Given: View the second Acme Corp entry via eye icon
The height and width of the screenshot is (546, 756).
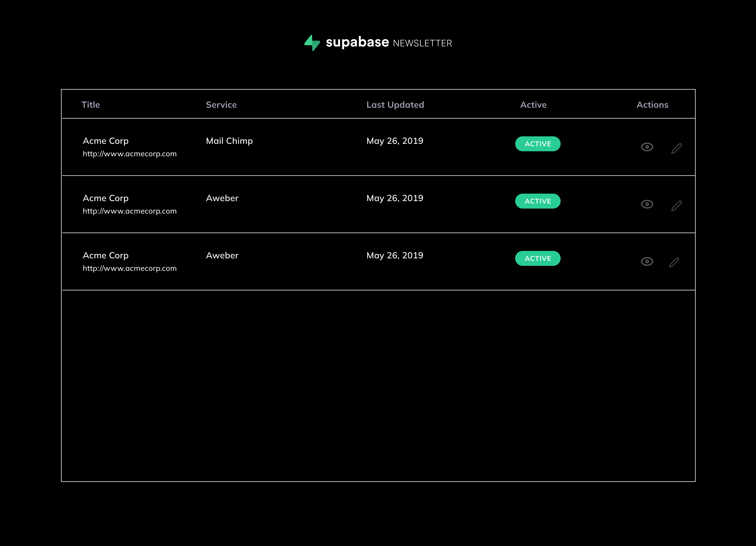Looking at the screenshot, I should tap(647, 204).
